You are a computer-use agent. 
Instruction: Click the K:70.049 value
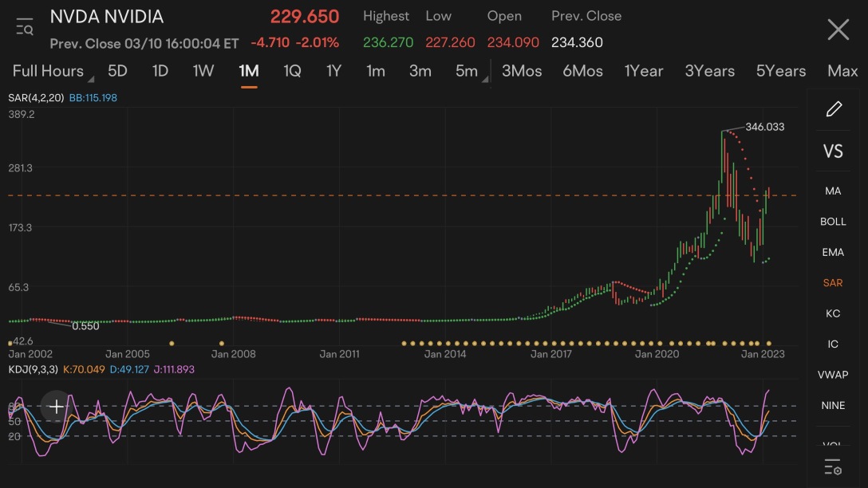coord(84,369)
